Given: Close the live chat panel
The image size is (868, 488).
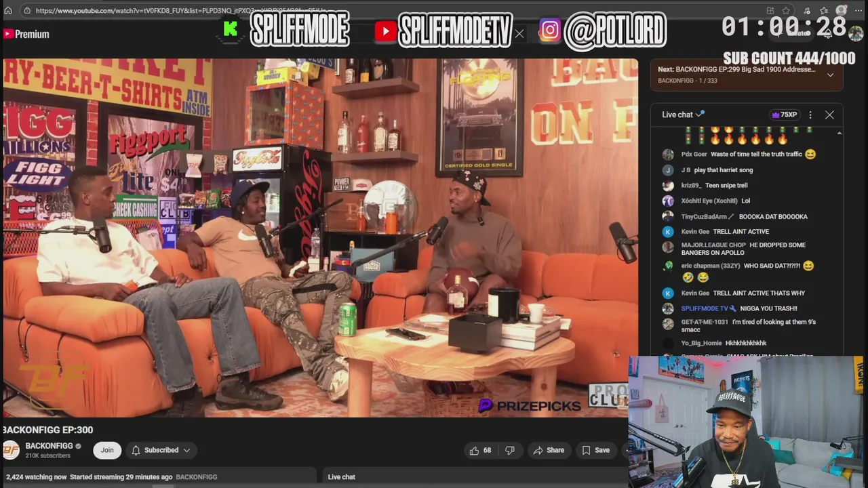Looking at the screenshot, I should [x=829, y=115].
